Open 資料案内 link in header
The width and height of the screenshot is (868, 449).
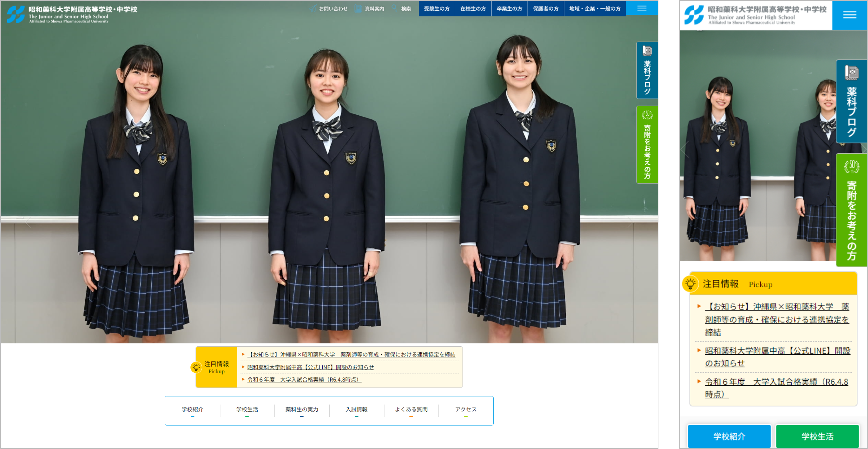coord(374,9)
